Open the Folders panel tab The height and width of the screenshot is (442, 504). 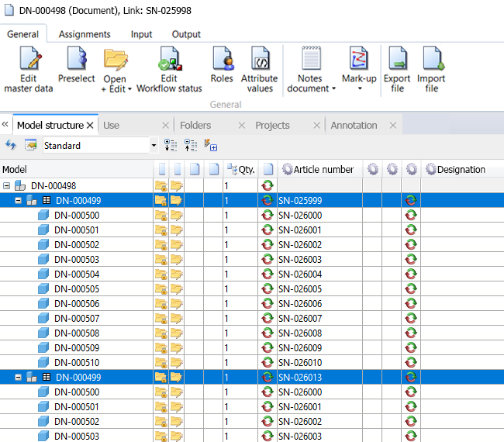[195, 125]
